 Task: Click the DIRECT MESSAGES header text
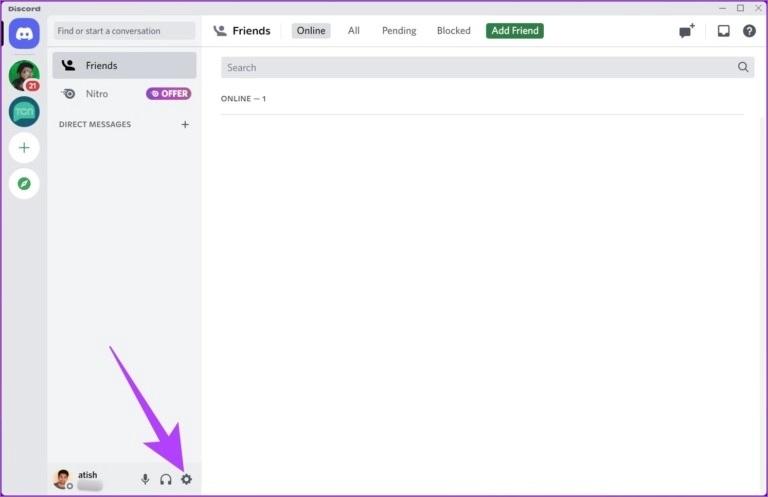[95, 124]
